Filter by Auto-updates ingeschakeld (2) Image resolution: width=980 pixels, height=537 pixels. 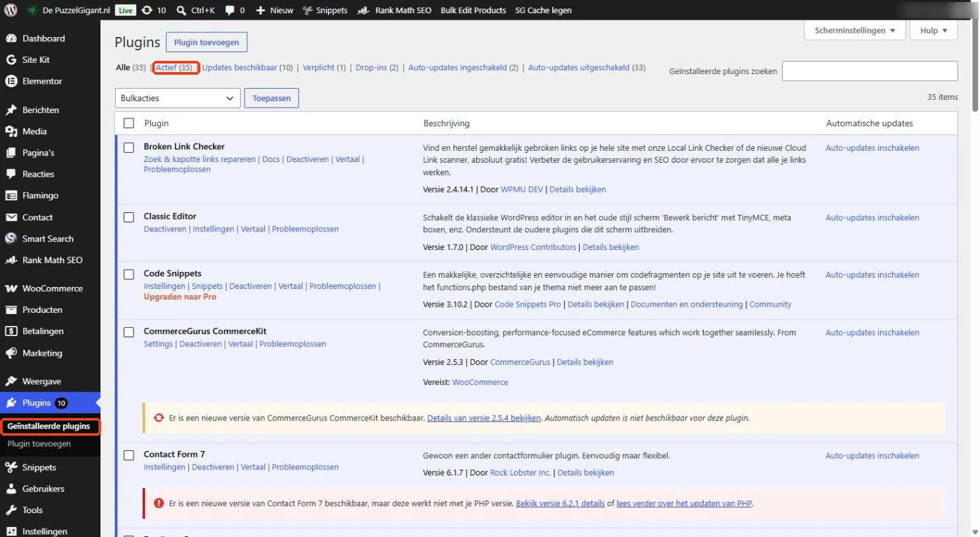pos(464,67)
